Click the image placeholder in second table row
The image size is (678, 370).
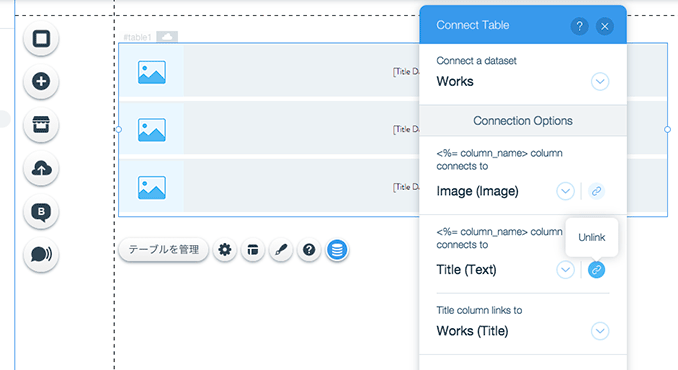tap(152, 130)
